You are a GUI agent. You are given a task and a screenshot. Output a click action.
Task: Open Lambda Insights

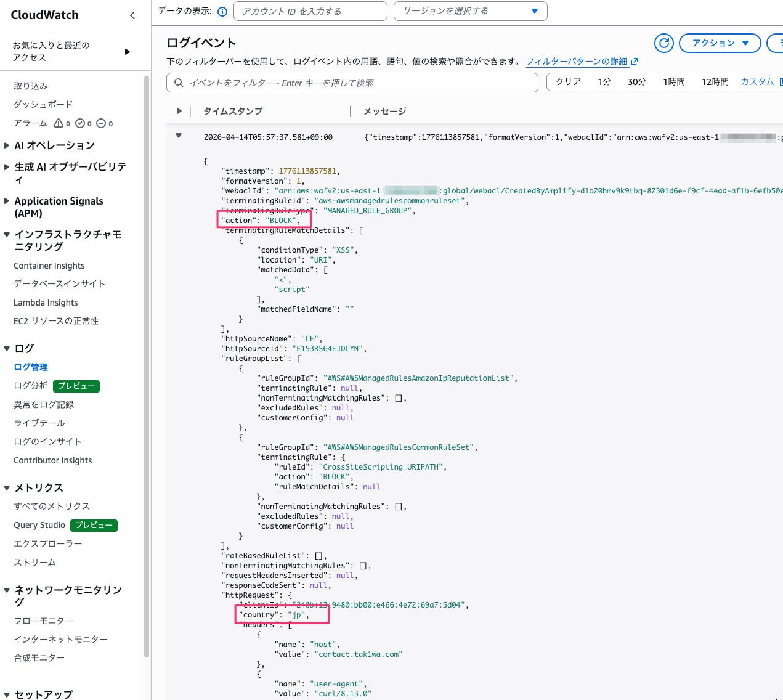(46, 303)
